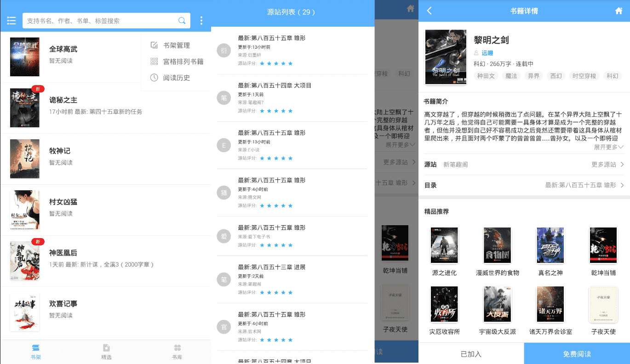Select source row 来源:官术网
Image resolution: width=630 pixels, height=364 pixels.
click(x=292, y=327)
